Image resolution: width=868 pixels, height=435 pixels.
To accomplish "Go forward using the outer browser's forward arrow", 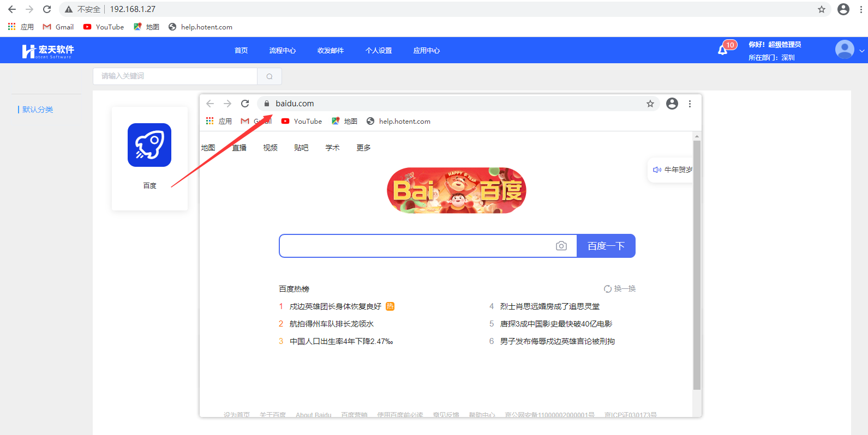I will pyautogui.click(x=29, y=9).
